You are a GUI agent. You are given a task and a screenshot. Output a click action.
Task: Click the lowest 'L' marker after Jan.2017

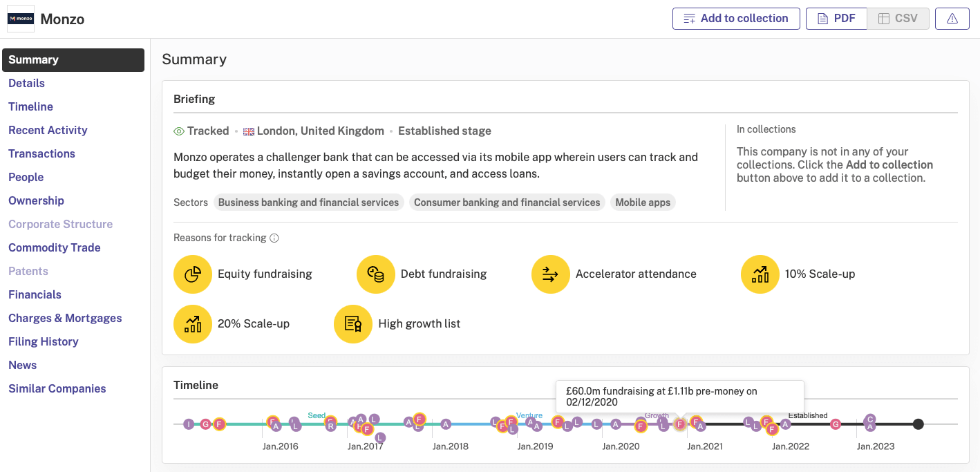[x=380, y=437]
